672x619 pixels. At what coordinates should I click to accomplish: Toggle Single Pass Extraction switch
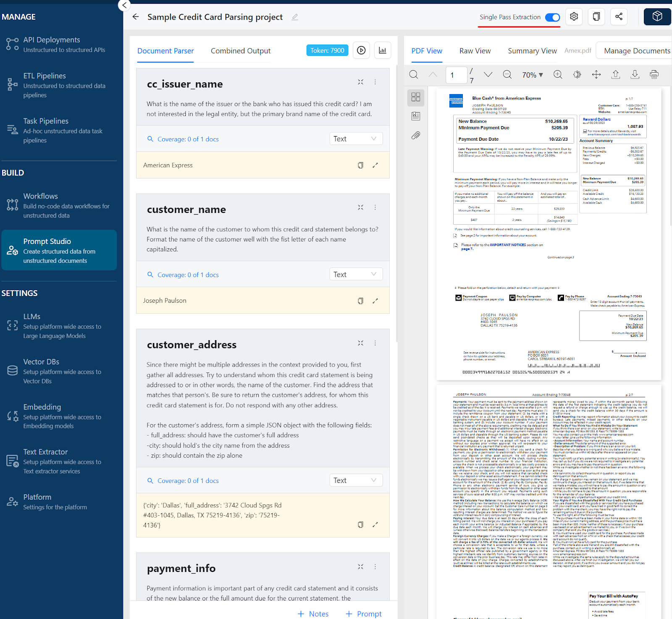[552, 17]
